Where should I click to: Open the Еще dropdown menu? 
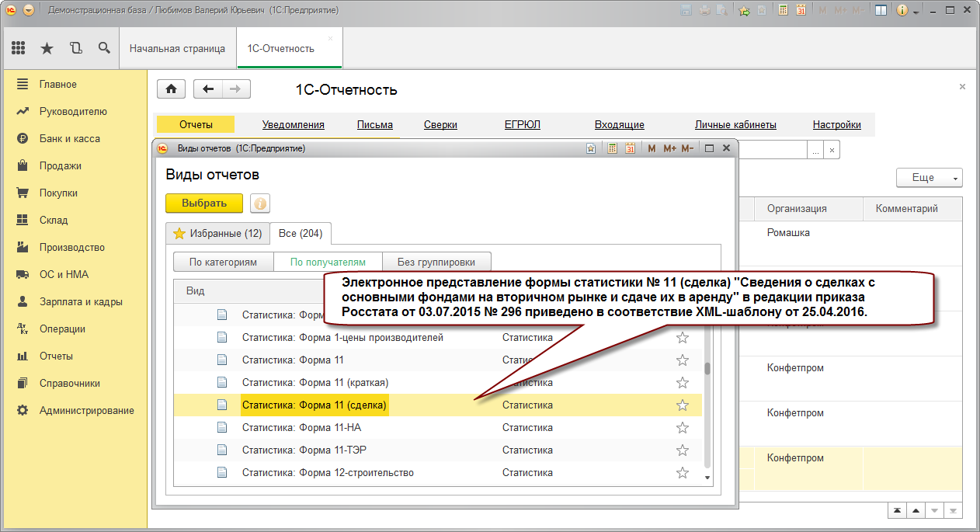coord(930,178)
